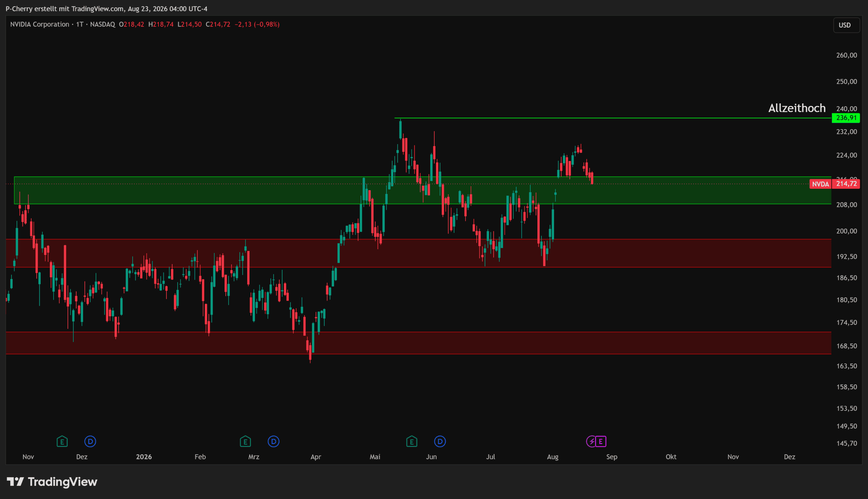Click the Aug label on time axis
Viewport: 868px width, 499px height.
552,457
